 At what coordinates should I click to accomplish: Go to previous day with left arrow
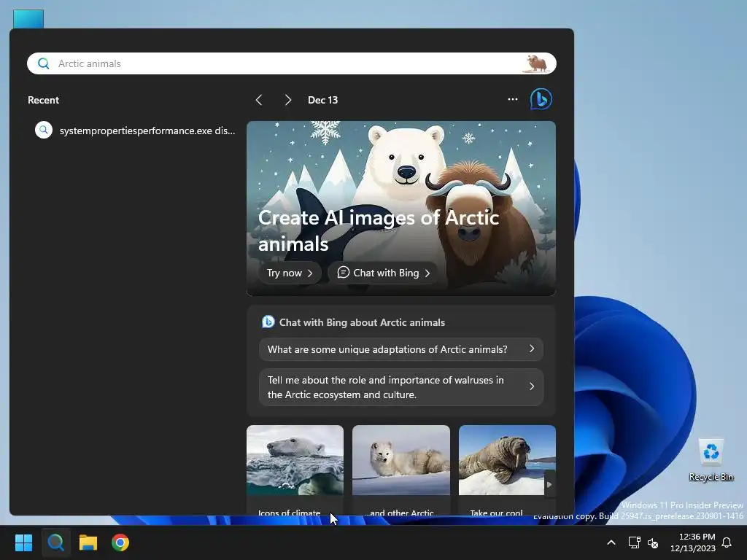point(259,100)
